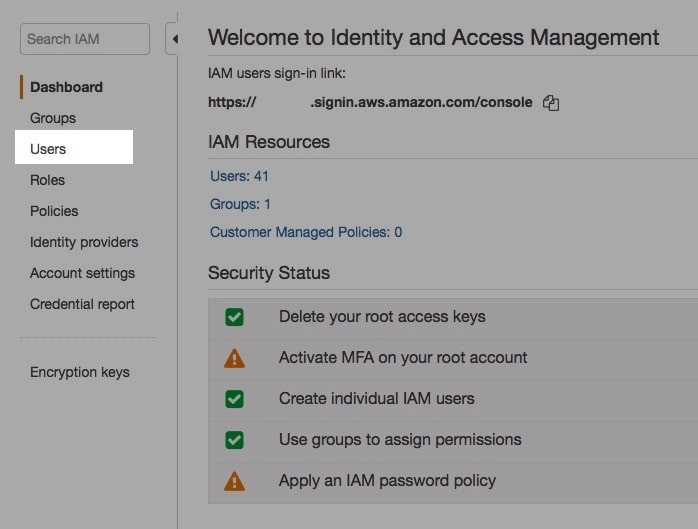Click the Search IAM field
This screenshot has height=529, width=698.
pos(85,39)
